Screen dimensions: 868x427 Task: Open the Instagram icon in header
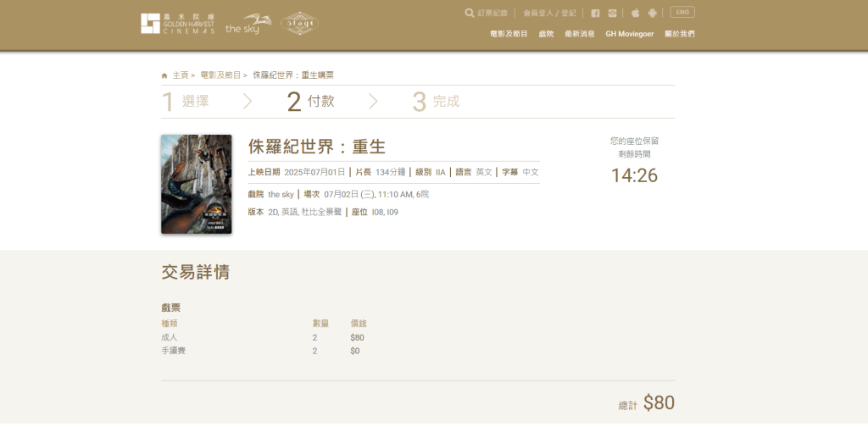[x=612, y=14]
